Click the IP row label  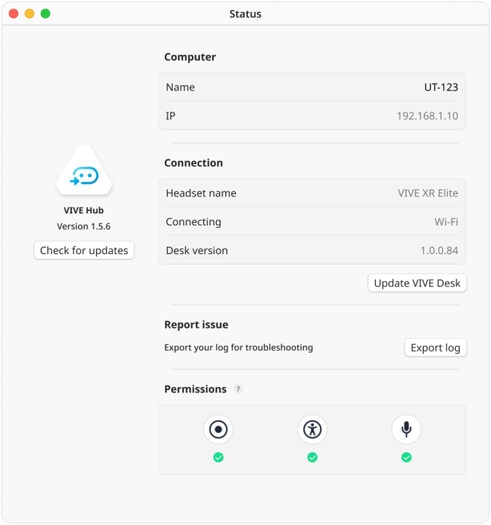[x=170, y=116]
